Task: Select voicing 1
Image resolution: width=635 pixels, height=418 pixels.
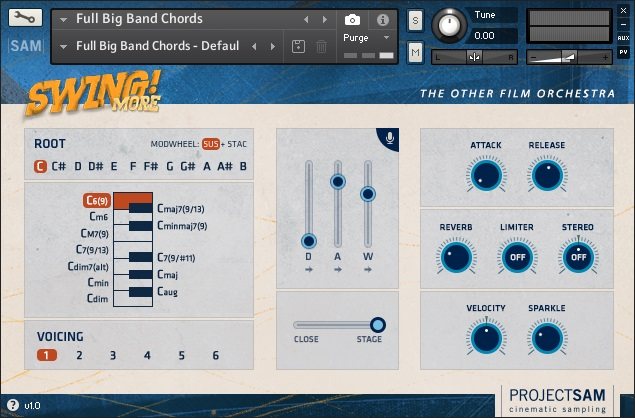Action: coord(47,355)
